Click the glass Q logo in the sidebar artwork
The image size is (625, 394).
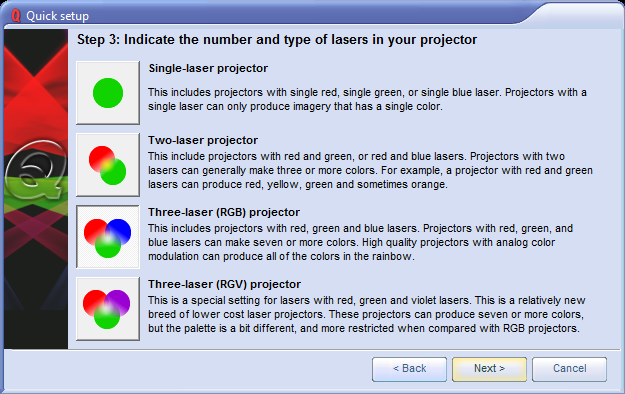[x=35, y=169]
